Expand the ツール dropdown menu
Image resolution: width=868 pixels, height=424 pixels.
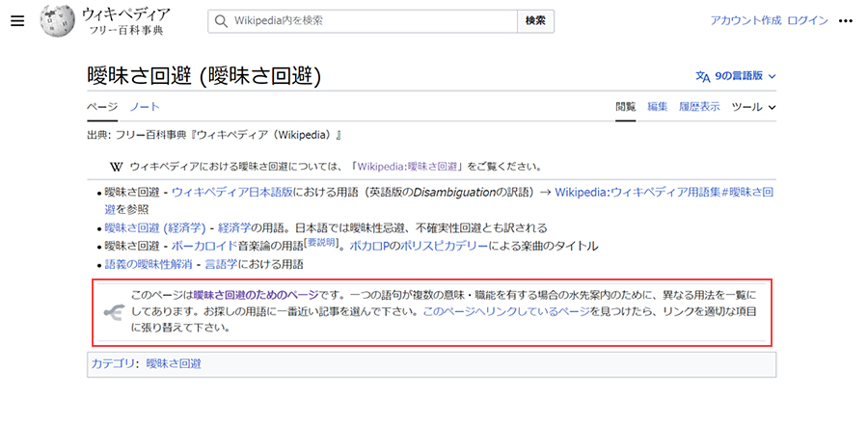pyautogui.click(x=753, y=107)
